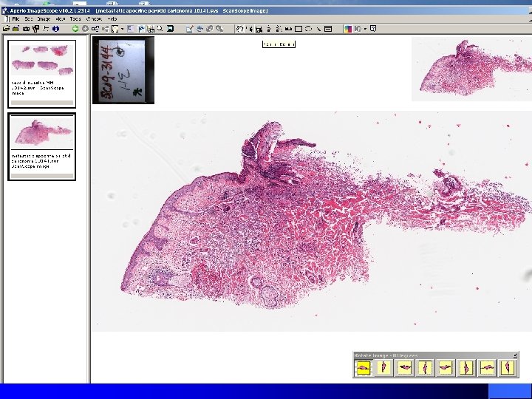Screen dimensions: 532x399
Task: Click the slide label image showing BC09-3144
Action: (x=123, y=70)
